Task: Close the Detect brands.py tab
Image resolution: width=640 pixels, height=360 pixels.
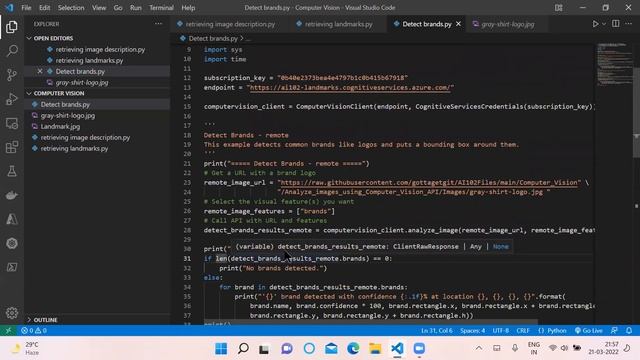Action: pos(458,24)
